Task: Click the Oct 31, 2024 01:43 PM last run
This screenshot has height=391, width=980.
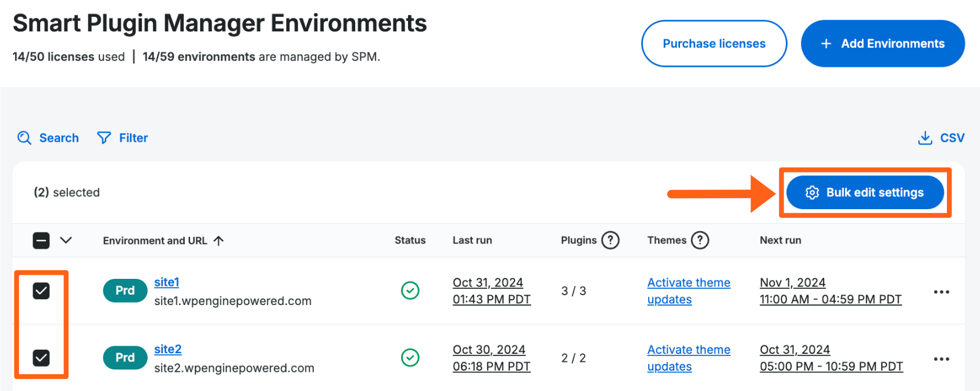Action: coord(492,291)
